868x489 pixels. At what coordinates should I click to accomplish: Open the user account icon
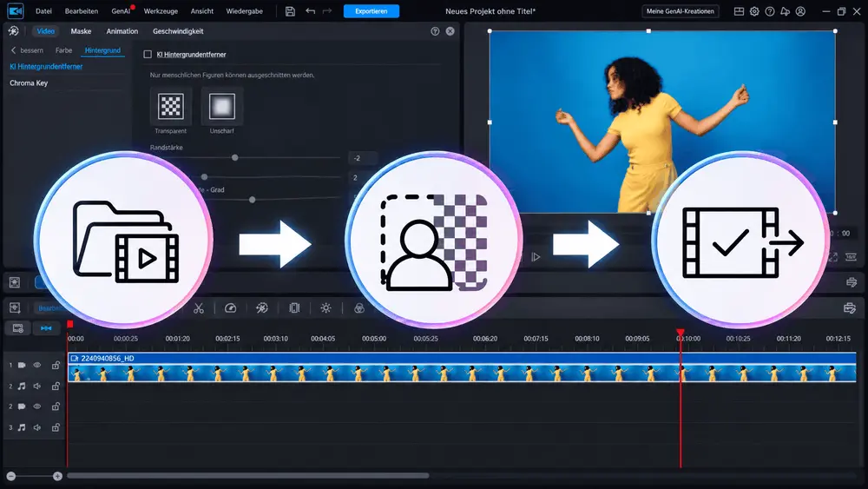coord(800,11)
